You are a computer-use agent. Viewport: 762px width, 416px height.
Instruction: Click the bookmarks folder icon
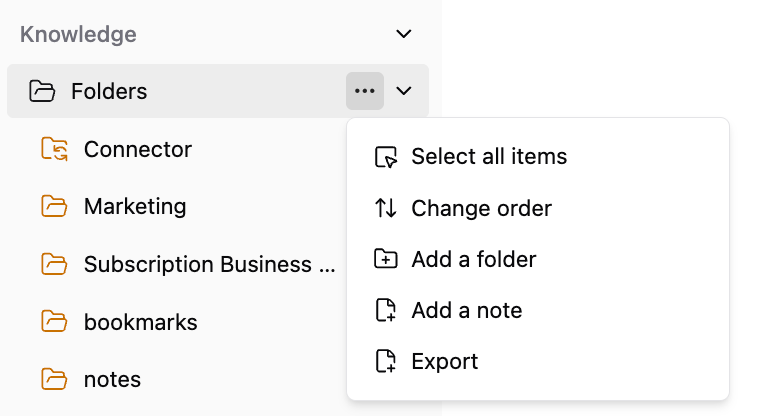pos(54,322)
